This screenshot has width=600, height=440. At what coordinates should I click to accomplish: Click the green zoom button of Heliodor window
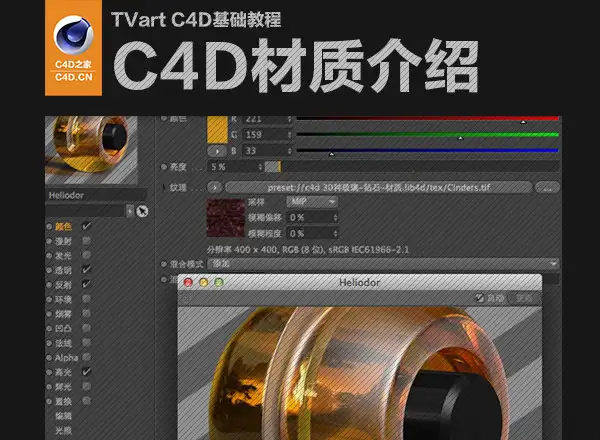(x=219, y=282)
